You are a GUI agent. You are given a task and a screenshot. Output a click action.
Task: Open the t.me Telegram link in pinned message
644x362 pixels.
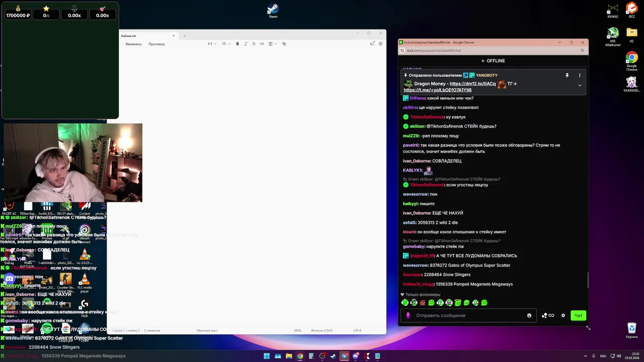(438, 90)
